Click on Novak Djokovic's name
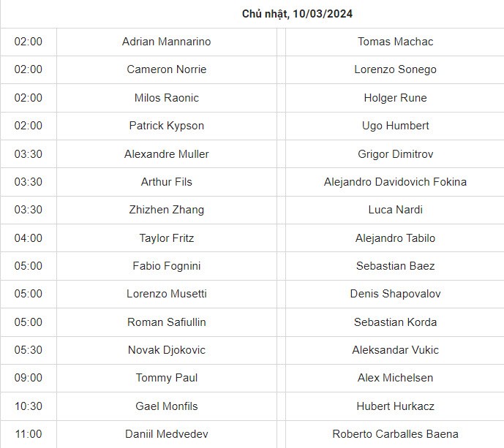The image size is (504, 448). (x=166, y=350)
